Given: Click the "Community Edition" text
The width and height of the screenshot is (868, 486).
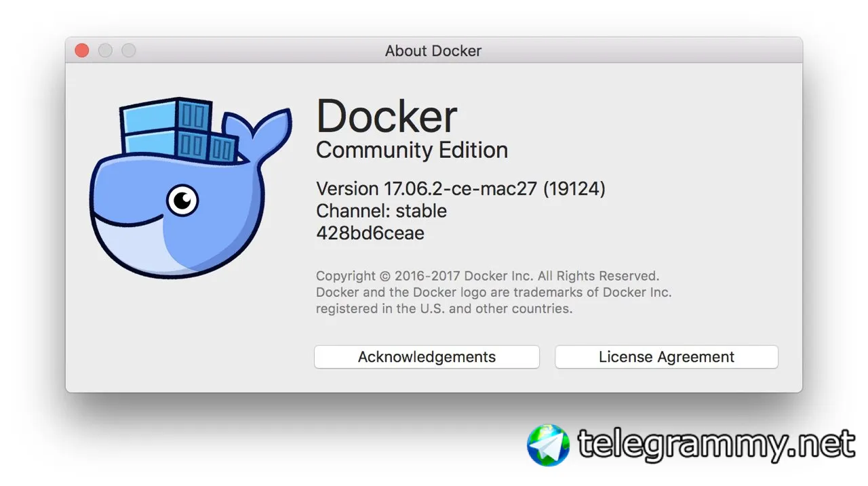Looking at the screenshot, I should 412,150.
